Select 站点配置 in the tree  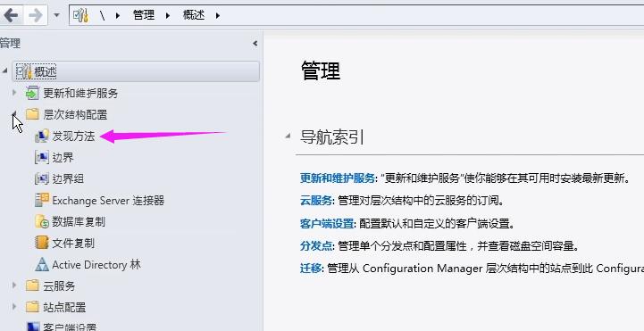pos(64,307)
